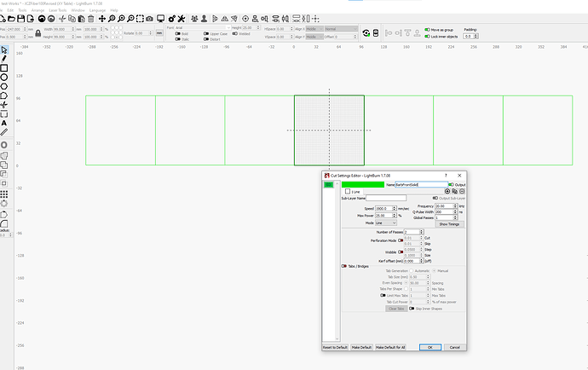Screen dimensions: 588x370
Task: Enable the Tabs / Bridges switch
Action: coord(344,266)
